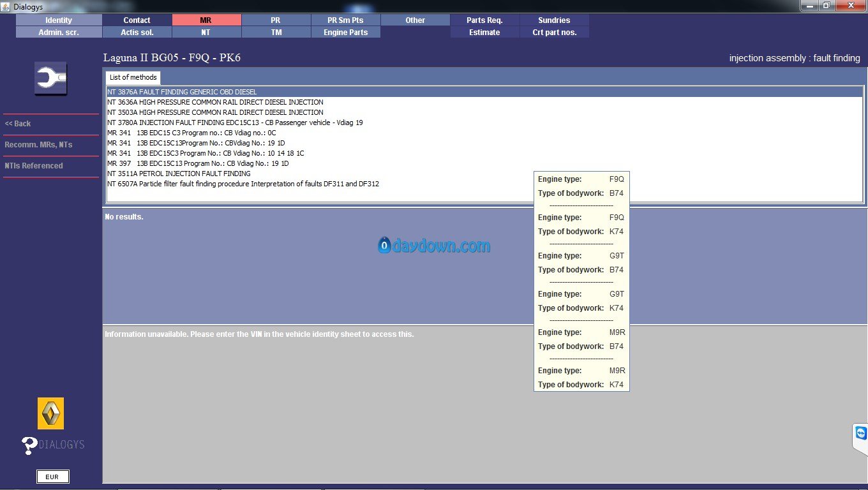Select NT 3636A High Pressure Common Rail row
Viewport: 868px width, 490px height.
[484, 102]
